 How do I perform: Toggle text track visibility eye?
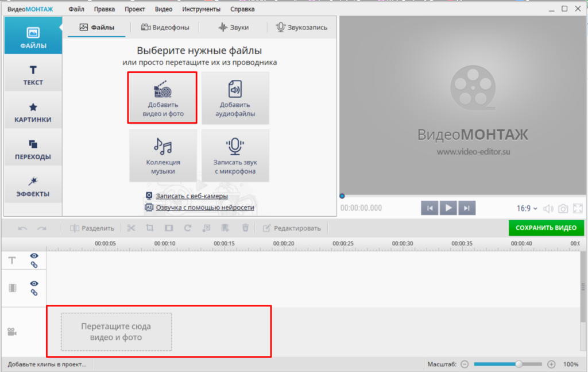click(x=34, y=256)
